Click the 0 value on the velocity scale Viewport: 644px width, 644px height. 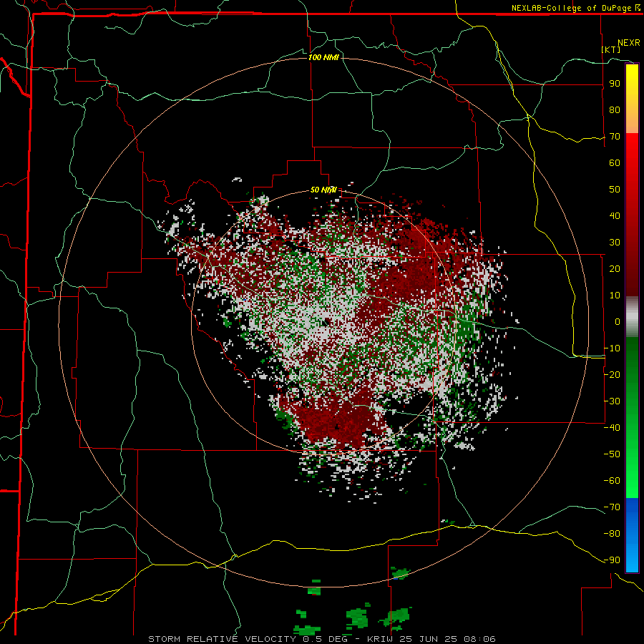tap(618, 321)
